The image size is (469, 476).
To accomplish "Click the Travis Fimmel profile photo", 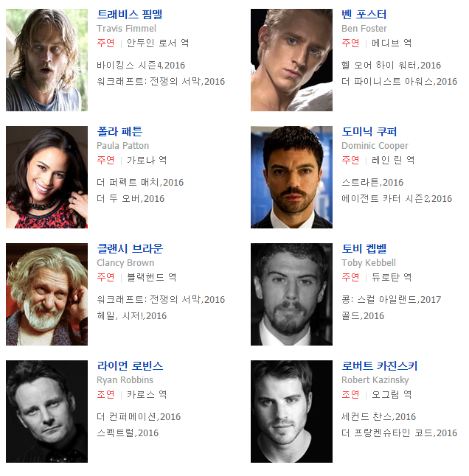I will [46, 60].
